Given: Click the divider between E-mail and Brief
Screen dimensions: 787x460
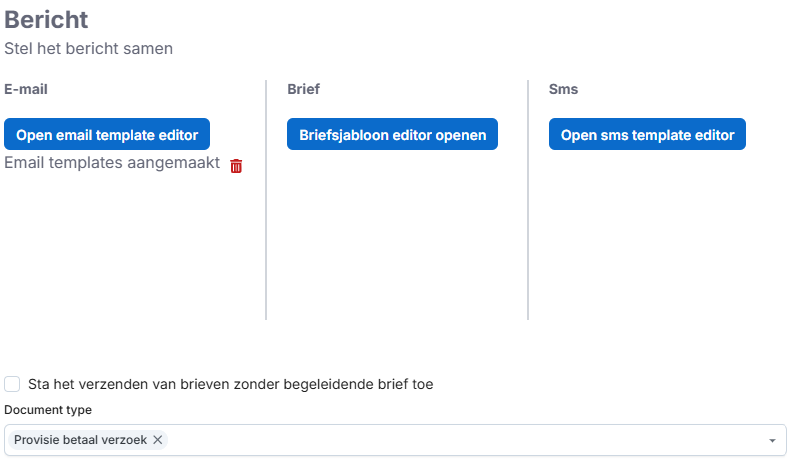Looking at the screenshot, I should [266, 200].
